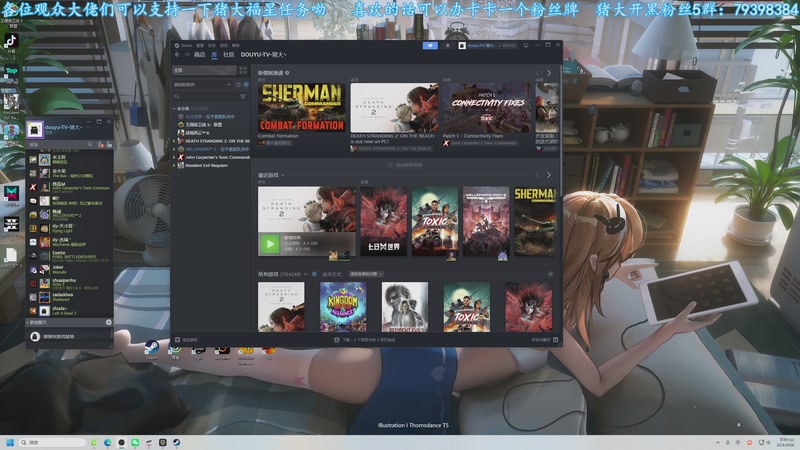The image size is (800, 450).
Task: Click add friend icon in friends window
Action: (x=109, y=145)
